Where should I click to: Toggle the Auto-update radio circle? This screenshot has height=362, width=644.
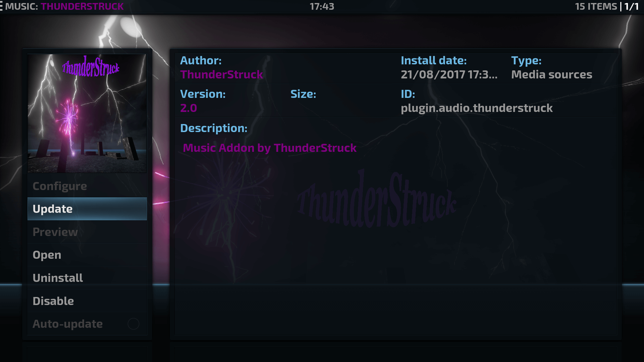click(x=133, y=324)
